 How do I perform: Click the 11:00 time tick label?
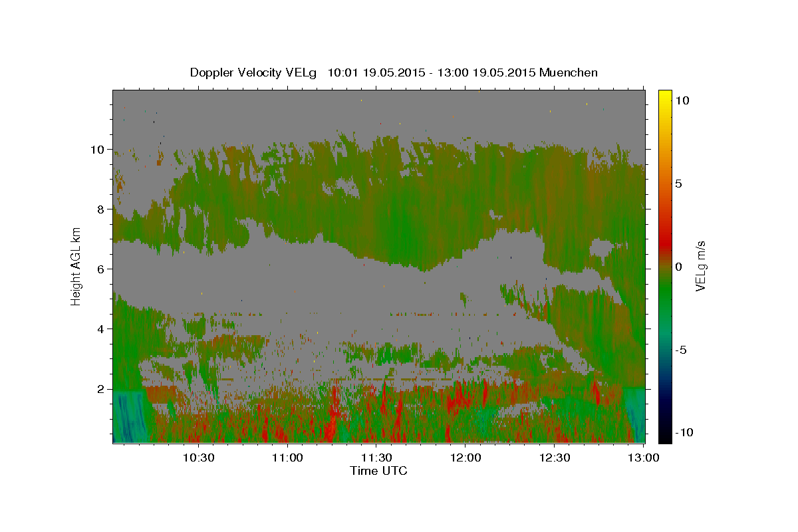point(287,458)
